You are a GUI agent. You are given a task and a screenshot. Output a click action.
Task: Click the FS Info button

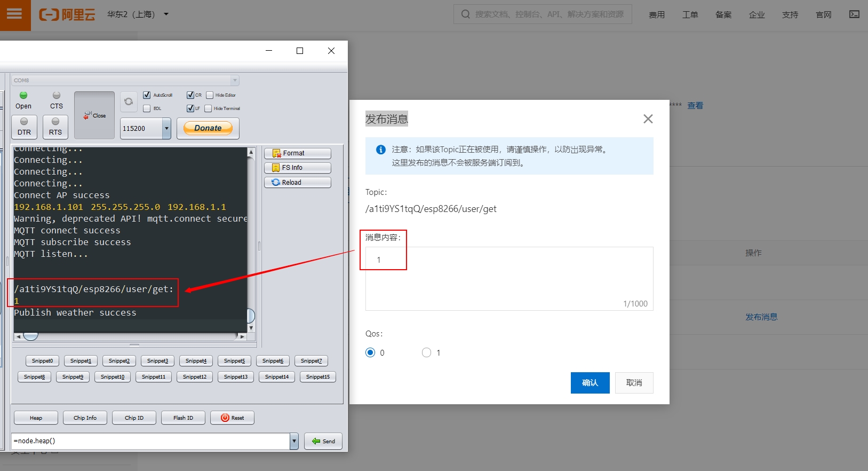click(x=298, y=168)
